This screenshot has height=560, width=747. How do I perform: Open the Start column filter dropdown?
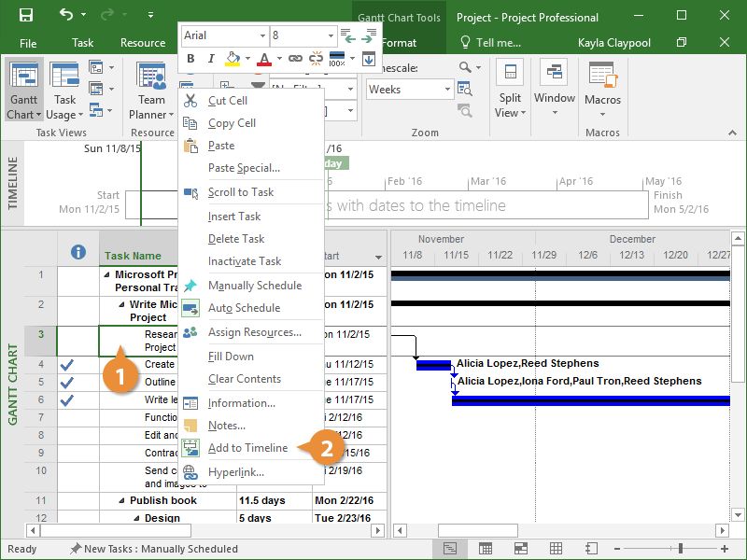point(378,257)
